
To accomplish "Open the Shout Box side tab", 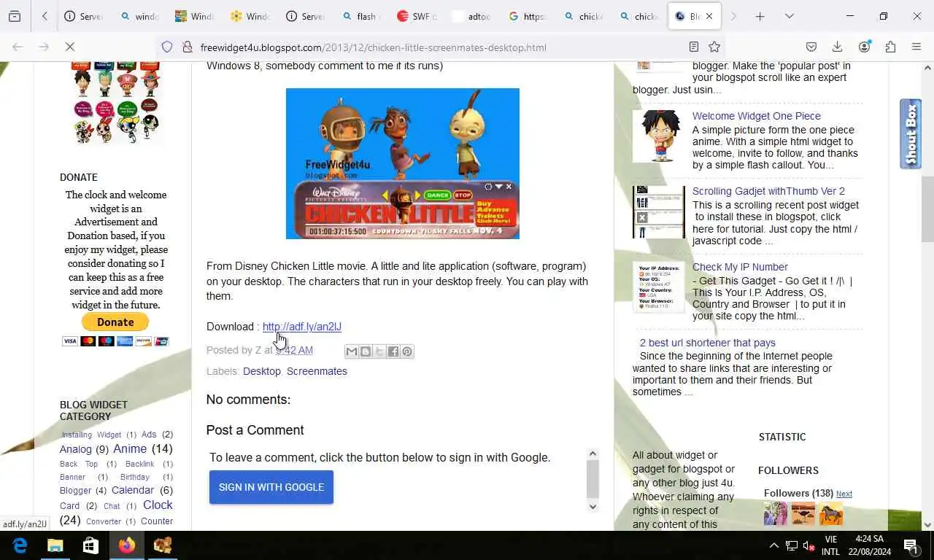I will point(911,134).
